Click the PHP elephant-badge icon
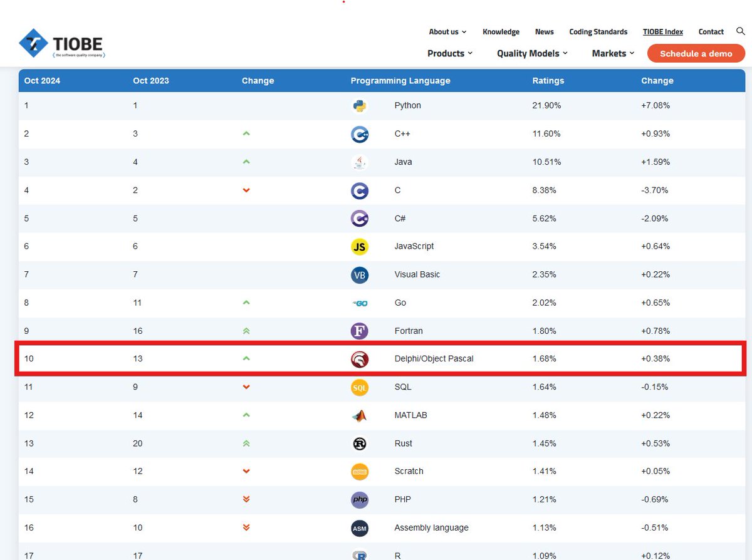Image resolution: width=752 pixels, height=560 pixels. pos(359,499)
